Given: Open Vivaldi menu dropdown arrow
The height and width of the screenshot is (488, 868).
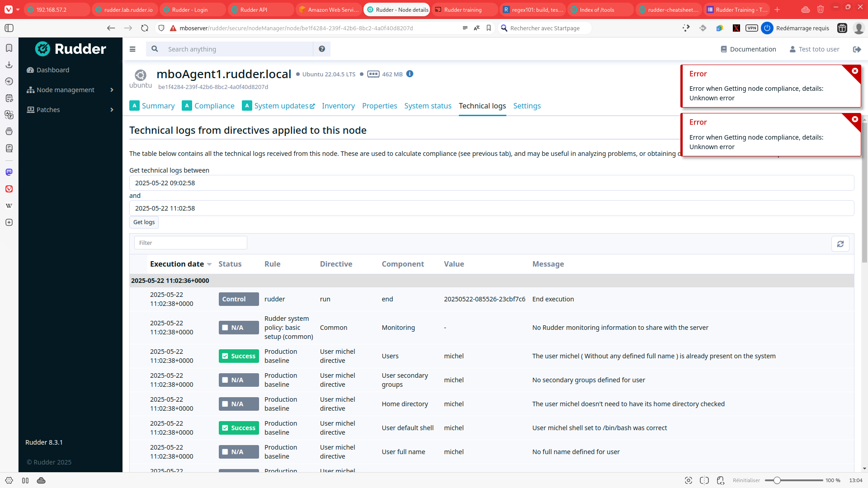Looking at the screenshot, I should (x=18, y=9).
